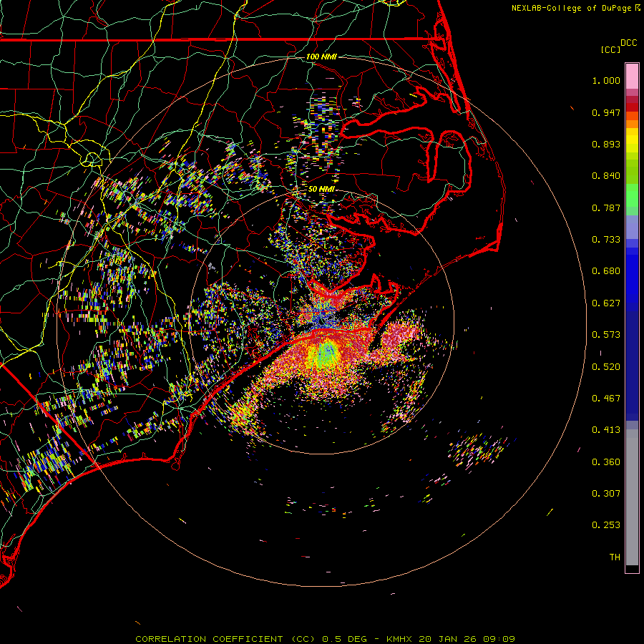Click the 0.947 color scale value

pyautogui.click(x=606, y=112)
